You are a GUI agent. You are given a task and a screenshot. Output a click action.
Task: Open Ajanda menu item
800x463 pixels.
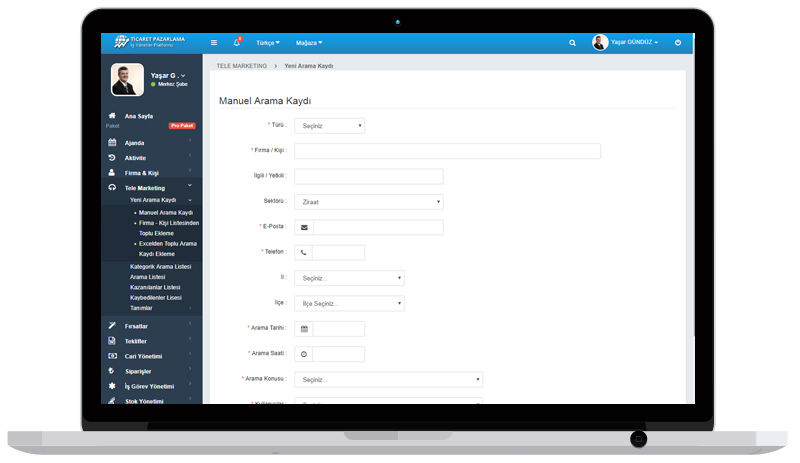click(134, 143)
